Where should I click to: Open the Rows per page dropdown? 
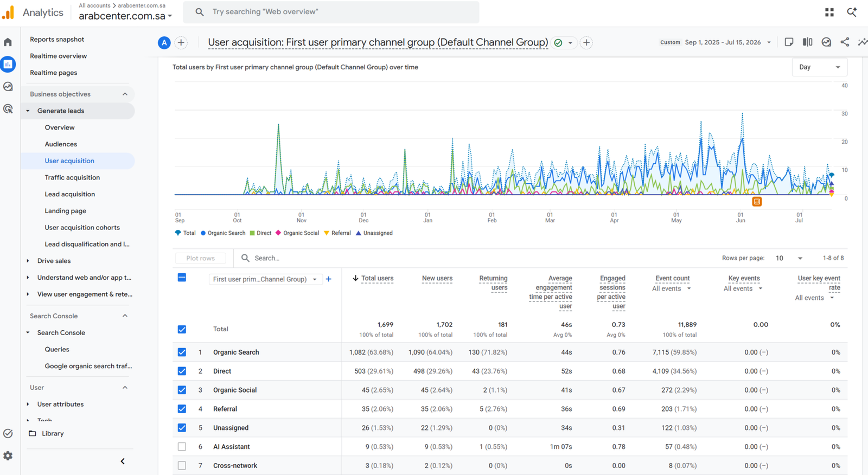(x=789, y=258)
